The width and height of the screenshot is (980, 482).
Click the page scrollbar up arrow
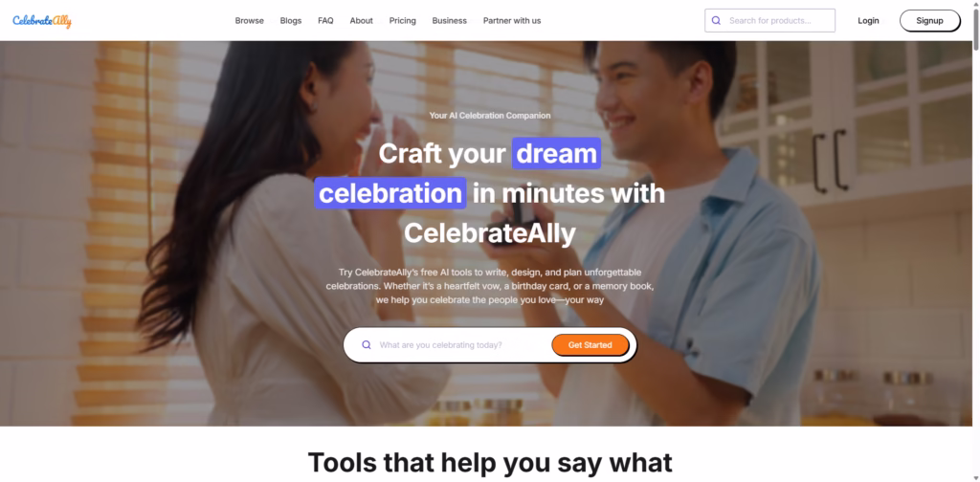tap(975, 5)
